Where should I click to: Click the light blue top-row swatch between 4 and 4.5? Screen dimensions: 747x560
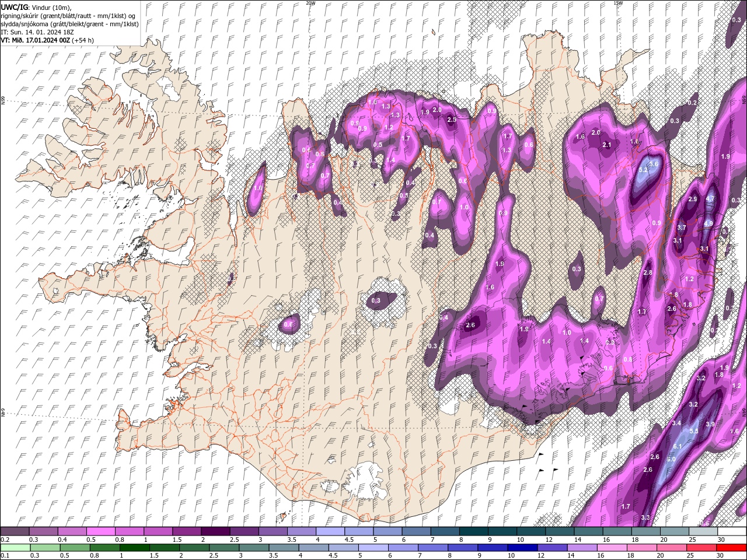point(330,531)
